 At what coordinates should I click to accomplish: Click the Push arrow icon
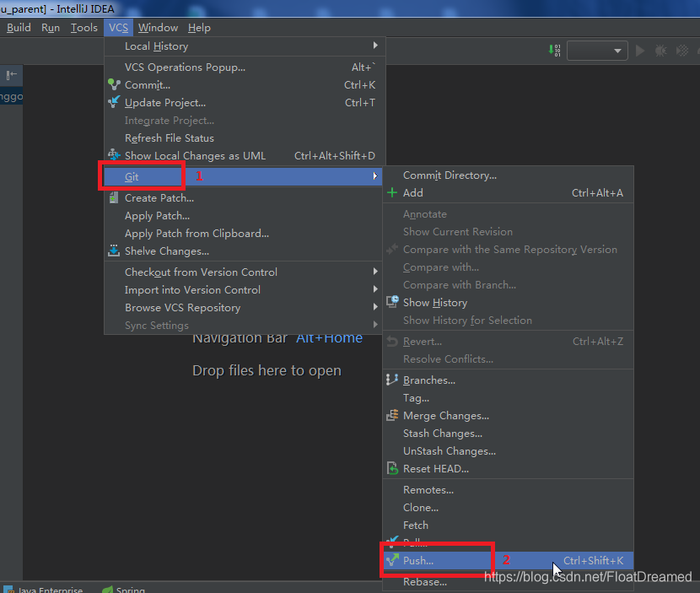coord(392,559)
